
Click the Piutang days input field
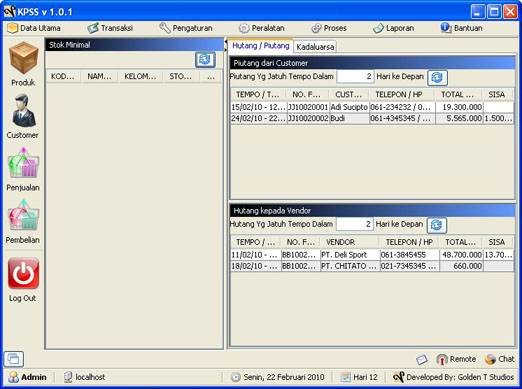(x=355, y=77)
